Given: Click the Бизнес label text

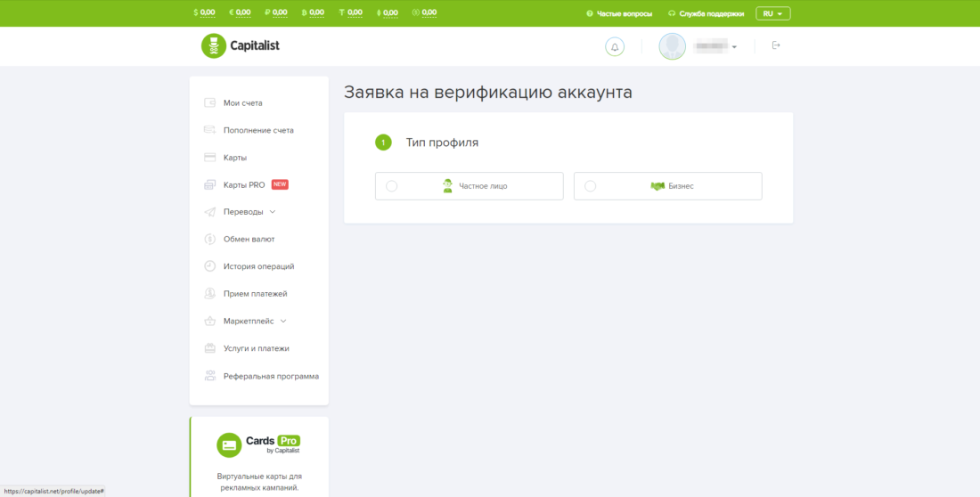Looking at the screenshot, I should (682, 186).
